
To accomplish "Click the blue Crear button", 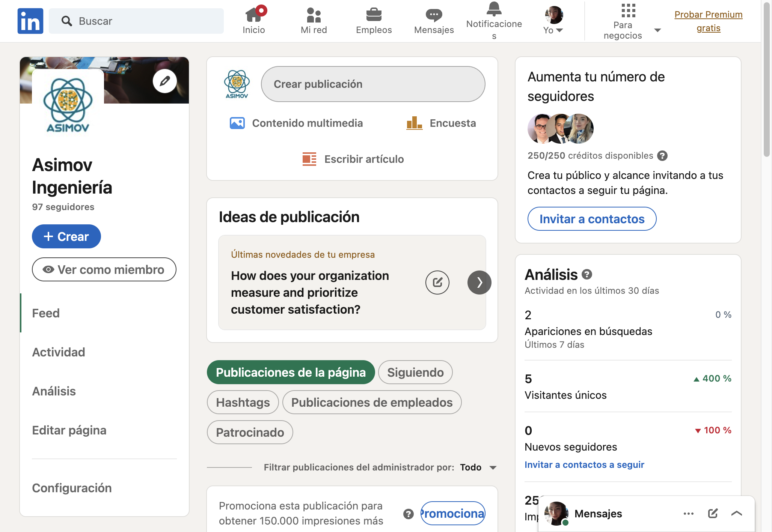I will click(x=66, y=236).
